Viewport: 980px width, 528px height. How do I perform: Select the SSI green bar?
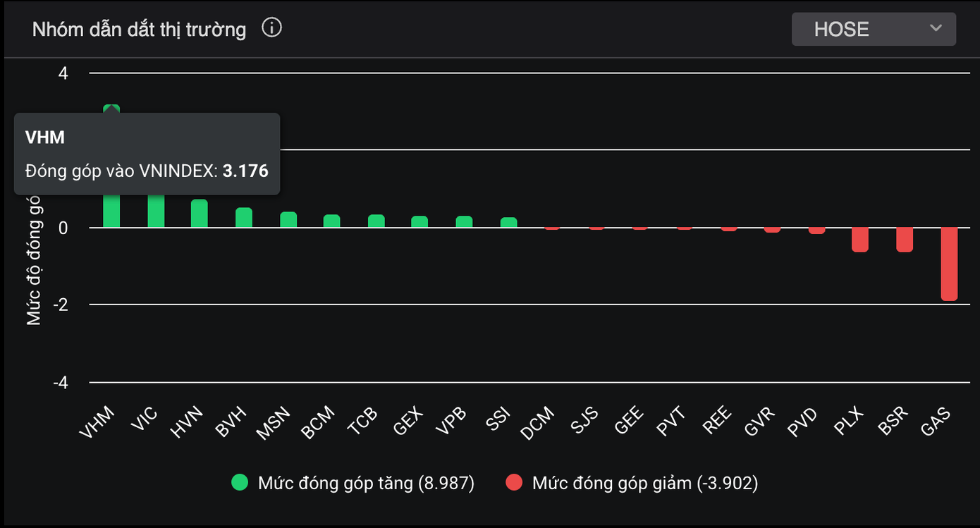pyautogui.click(x=509, y=222)
